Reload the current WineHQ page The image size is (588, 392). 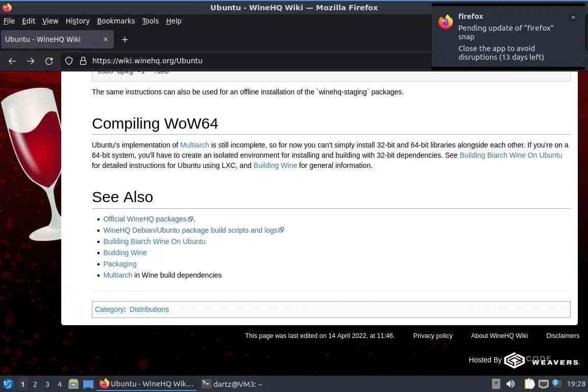[x=49, y=61]
